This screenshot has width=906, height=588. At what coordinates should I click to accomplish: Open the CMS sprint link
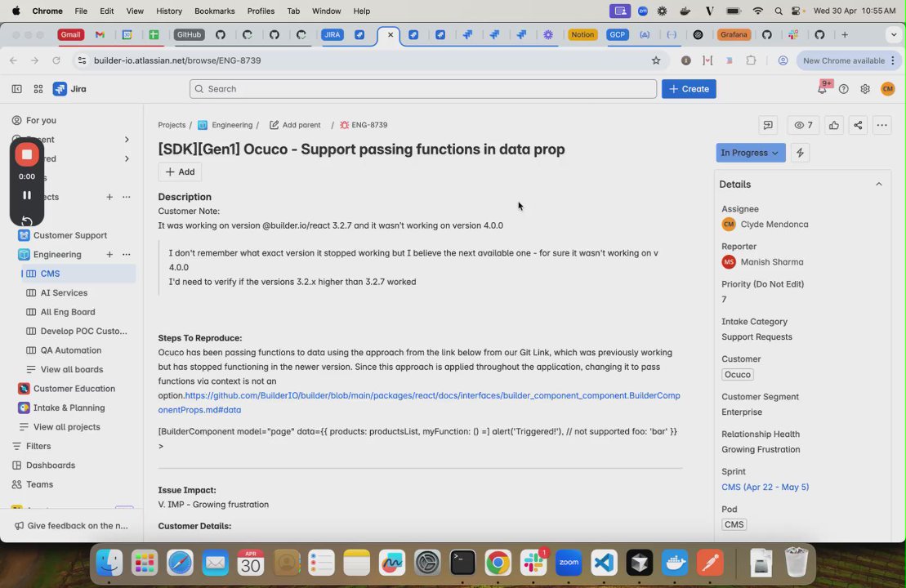pyautogui.click(x=765, y=487)
